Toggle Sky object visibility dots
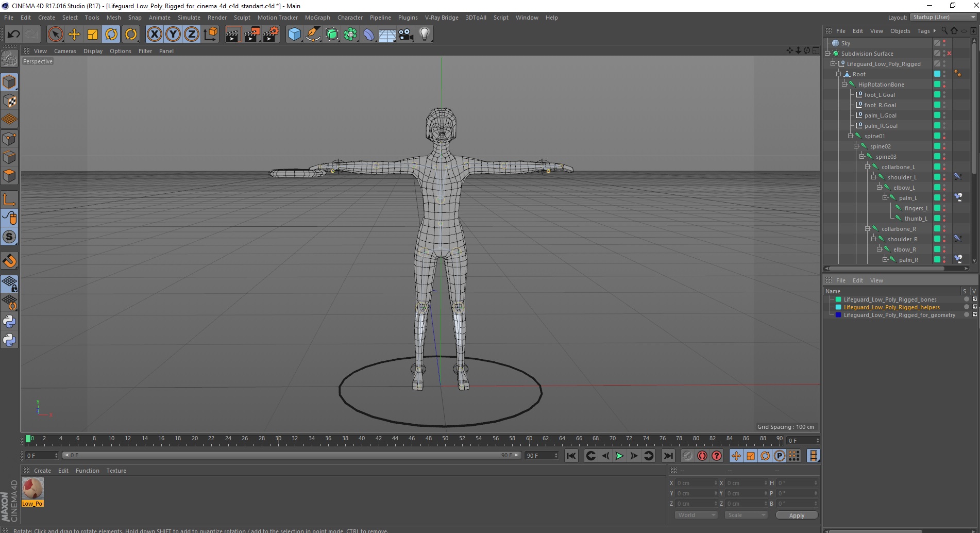This screenshot has height=533, width=980. [x=944, y=43]
